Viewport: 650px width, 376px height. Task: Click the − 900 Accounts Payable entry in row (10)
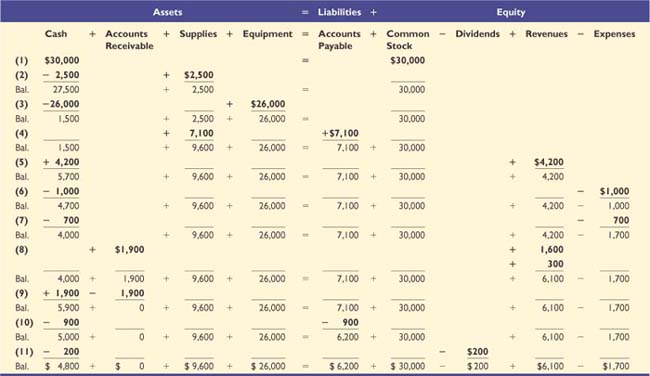340,323
